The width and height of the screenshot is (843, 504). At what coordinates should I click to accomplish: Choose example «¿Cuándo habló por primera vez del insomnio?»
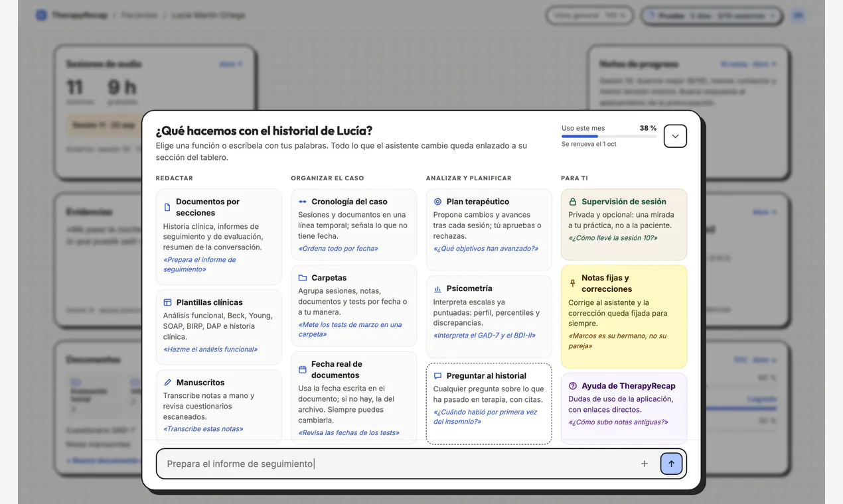tap(485, 416)
